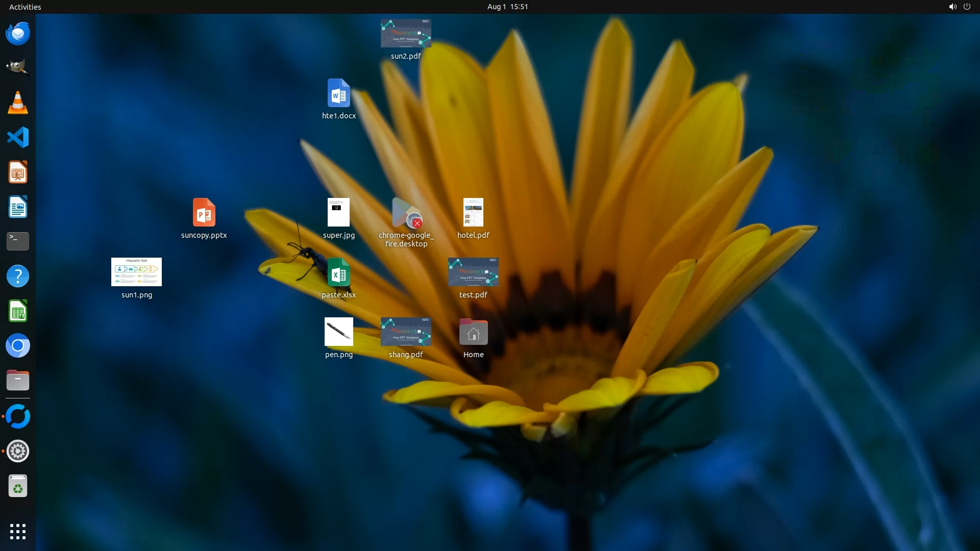Click the Show Applications grid button
The width and height of the screenshot is (980, 551).
coord(18,532)
